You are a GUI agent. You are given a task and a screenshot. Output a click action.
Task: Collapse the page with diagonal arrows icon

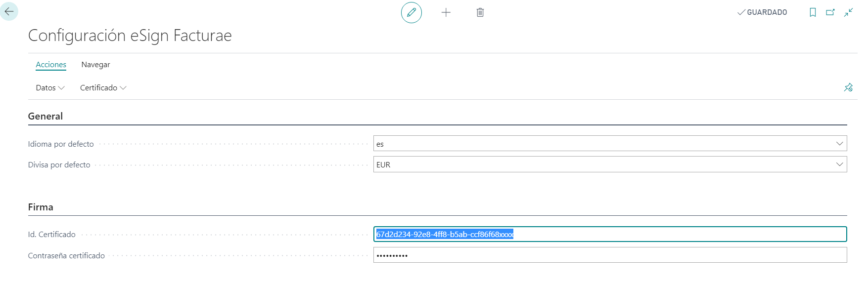tap(849, 12)
